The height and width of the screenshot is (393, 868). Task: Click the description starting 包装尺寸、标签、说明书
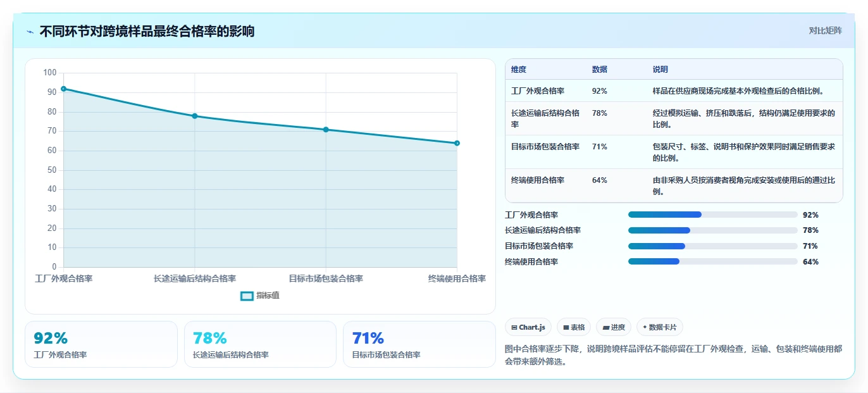[744, 153]
